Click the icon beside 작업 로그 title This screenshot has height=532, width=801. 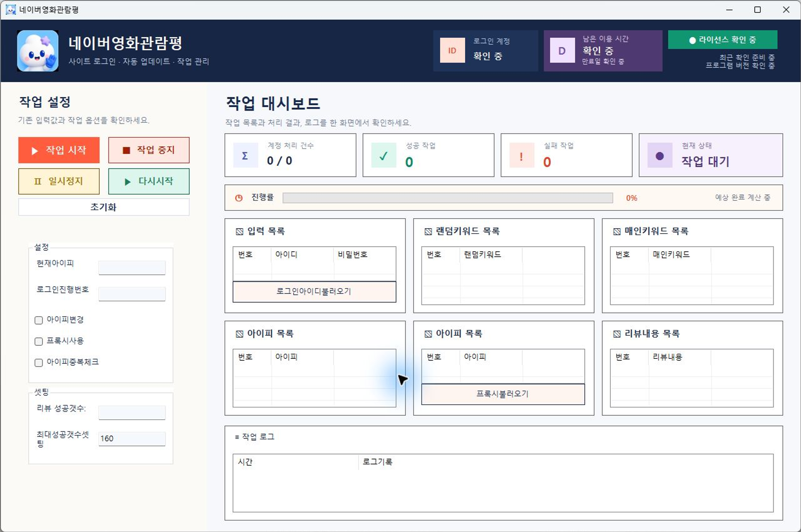(237, 437)
